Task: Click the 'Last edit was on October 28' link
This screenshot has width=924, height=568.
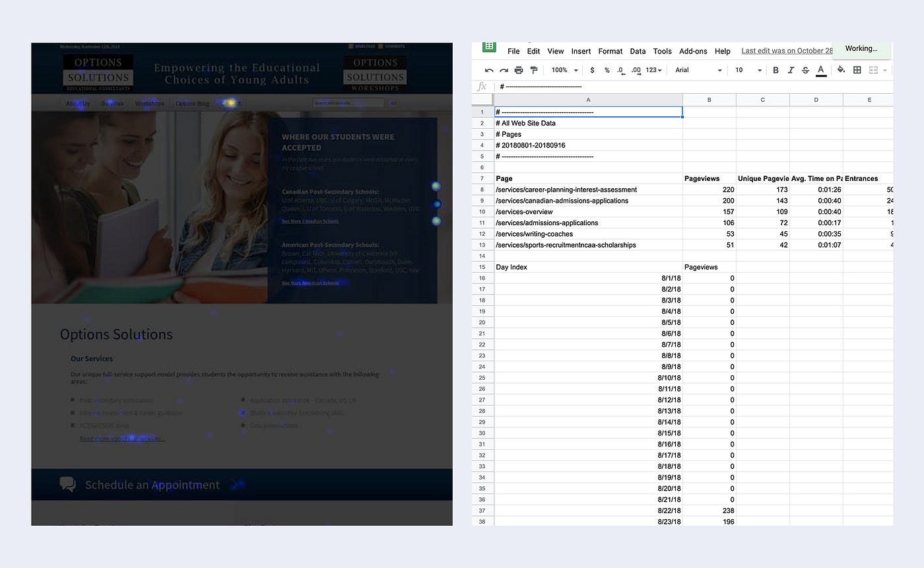Action: (787, 50)
